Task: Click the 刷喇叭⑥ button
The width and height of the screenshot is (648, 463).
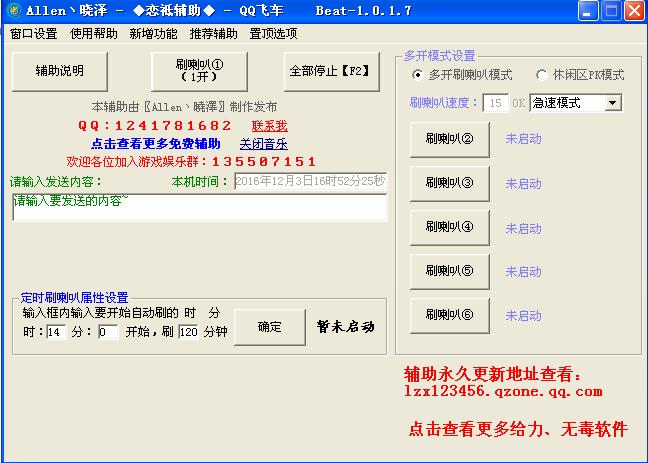Action: [x=450, y=315]
